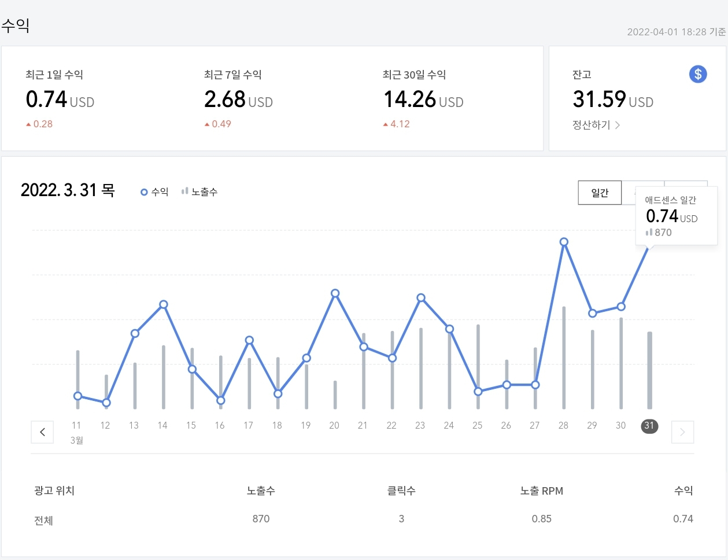The width and height of the screenshot is (728, 560).
Task: Click the 노출수 column header in table
Action: point(261,491)
